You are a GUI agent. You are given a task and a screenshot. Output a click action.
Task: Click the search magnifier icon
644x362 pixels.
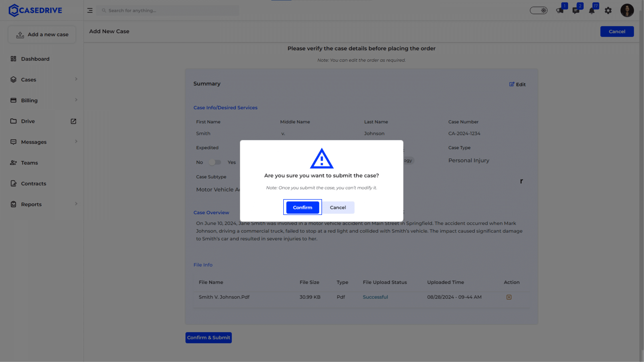pos(104,11)
